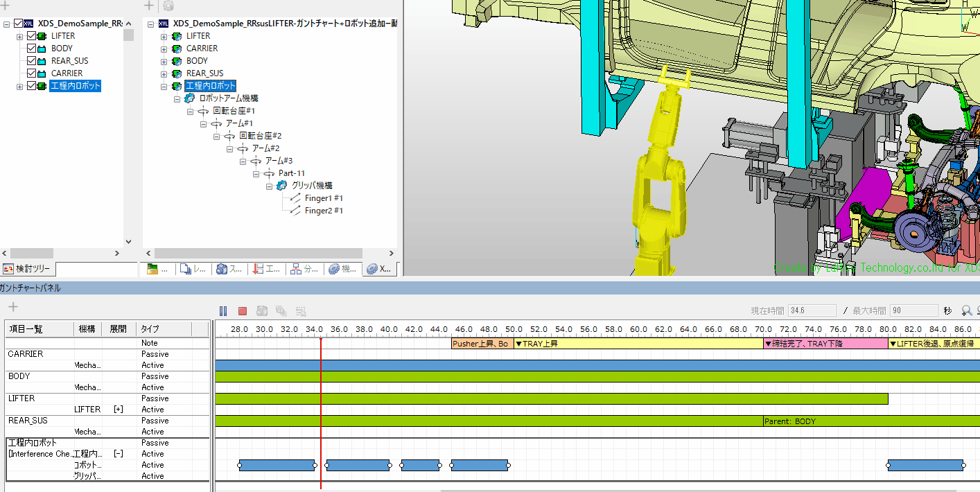980x492 pixels.
Task: Click the gear icon above the mechanism tree
Action: pyautogui.click(x=168, y=6)
